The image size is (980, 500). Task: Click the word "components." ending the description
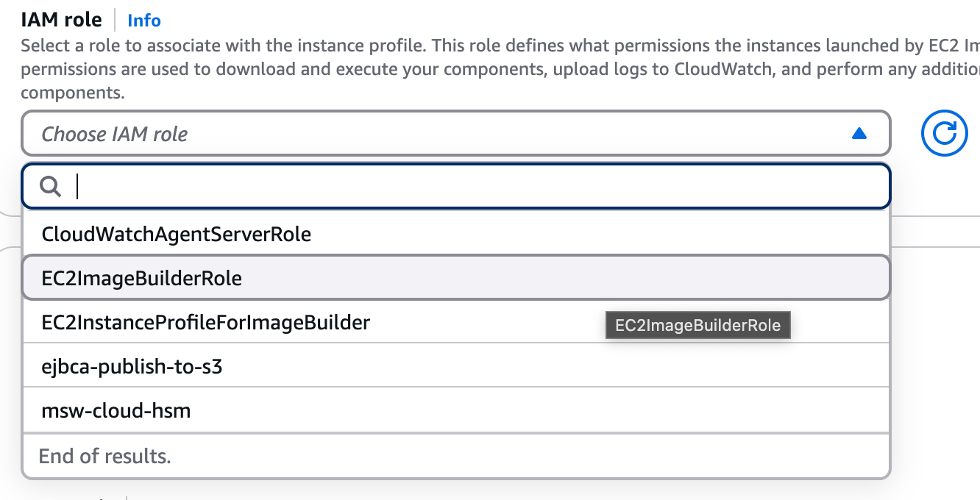73,94
